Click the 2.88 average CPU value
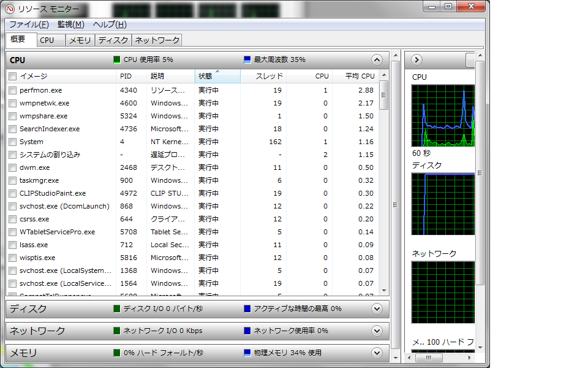The image size is (588, 368). click(366, 91)
